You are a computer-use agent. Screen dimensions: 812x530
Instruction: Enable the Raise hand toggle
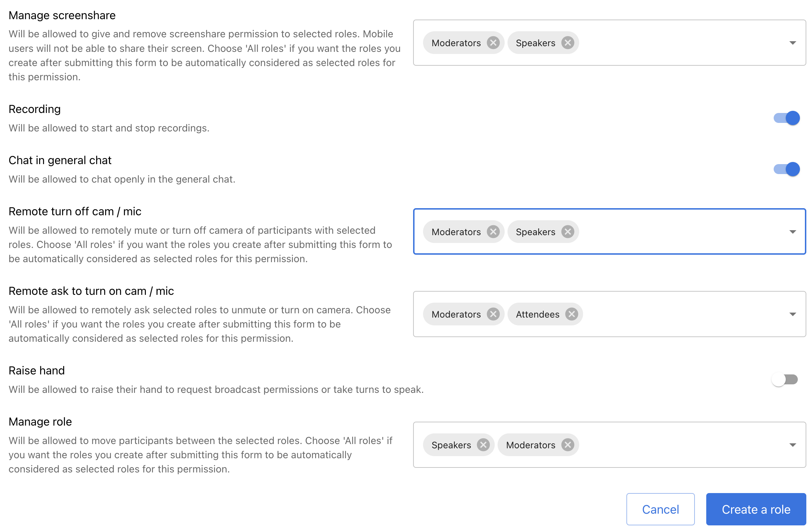[x=784, y=380]
